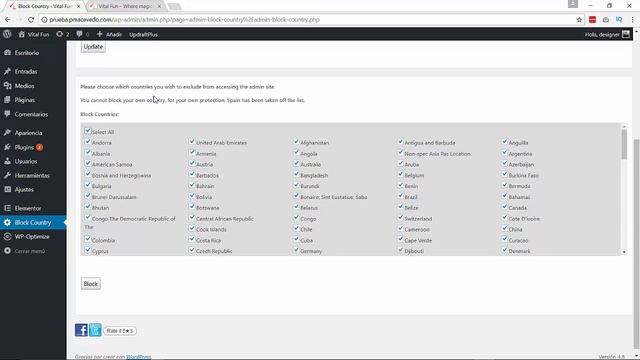Click the Usuarios person icon

point(7,161)
